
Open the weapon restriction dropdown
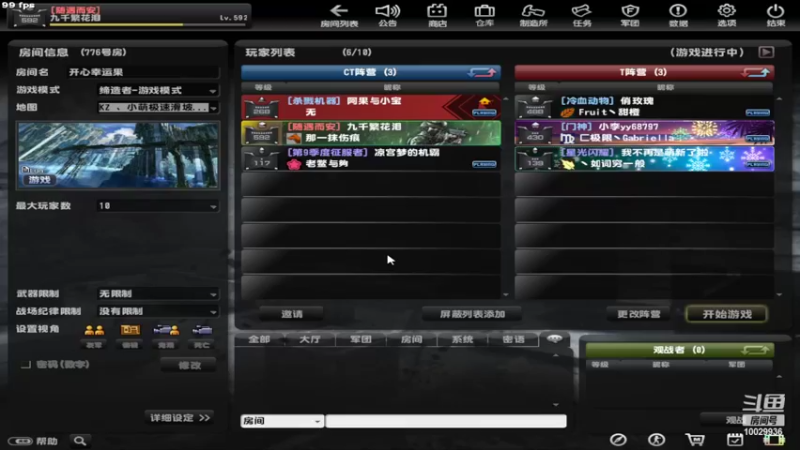(x=158, y=294)
